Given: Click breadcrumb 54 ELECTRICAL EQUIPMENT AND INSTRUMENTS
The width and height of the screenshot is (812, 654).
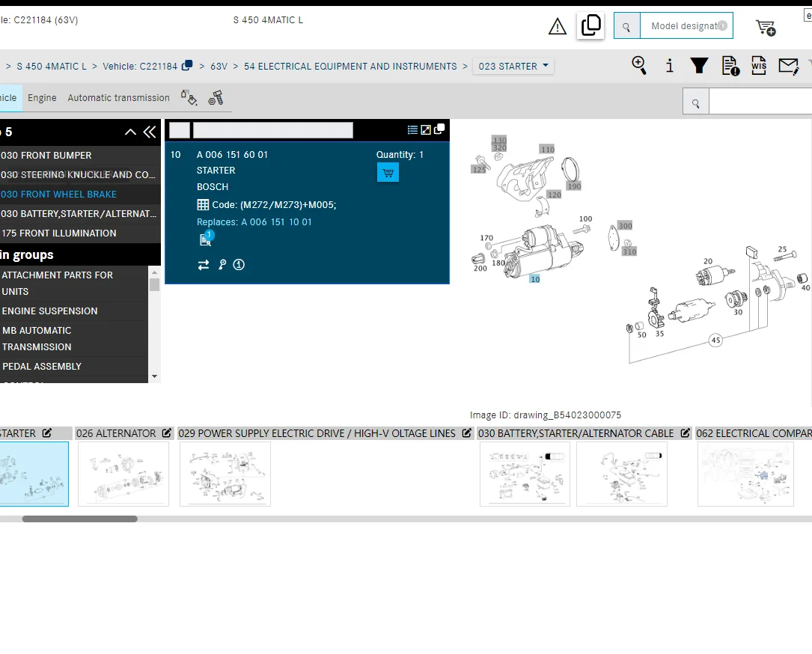Looking at the screenshot, I should point(350,66).
